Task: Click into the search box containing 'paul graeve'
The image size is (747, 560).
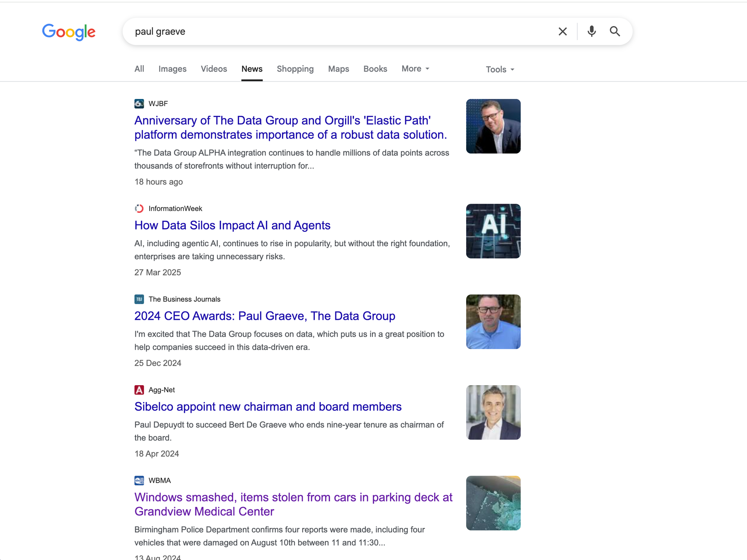Action: pos(336,31)
